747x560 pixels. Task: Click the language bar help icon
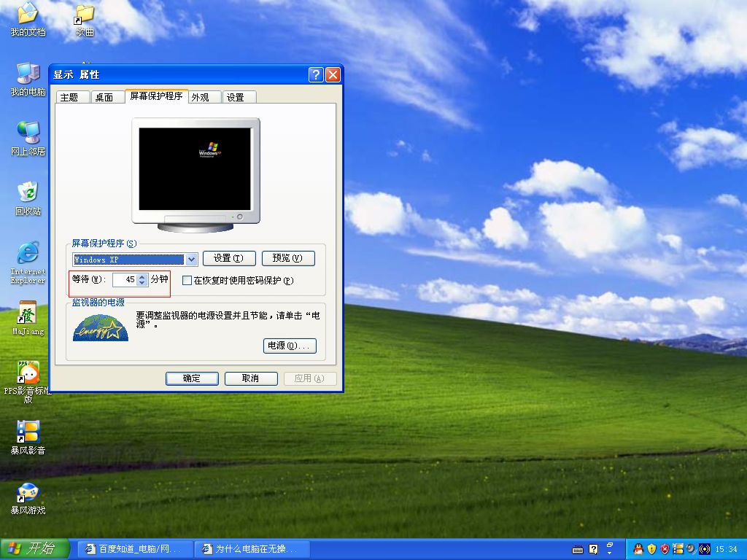(594, 550)
